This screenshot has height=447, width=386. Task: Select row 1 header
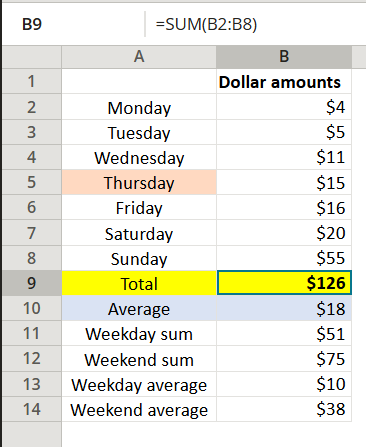pyautogui.click(x=32, y=82)
